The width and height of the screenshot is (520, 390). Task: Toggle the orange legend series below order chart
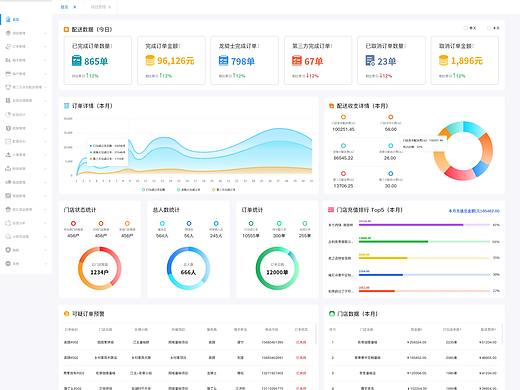(x=224, y=190)
